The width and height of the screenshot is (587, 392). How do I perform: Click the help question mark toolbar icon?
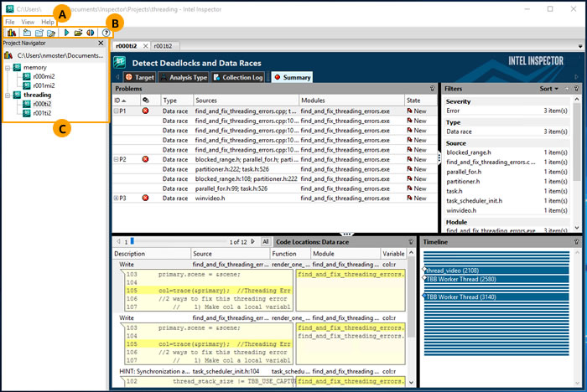106,32
